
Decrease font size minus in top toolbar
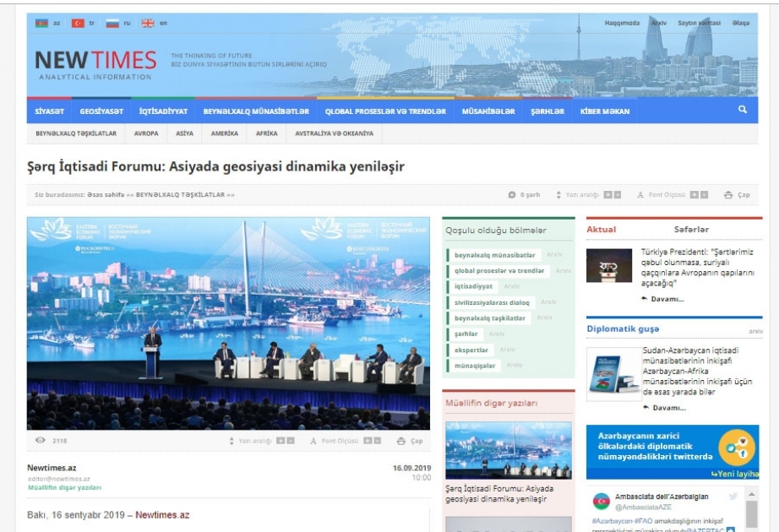pyautogui.click(x=704, y=195)
